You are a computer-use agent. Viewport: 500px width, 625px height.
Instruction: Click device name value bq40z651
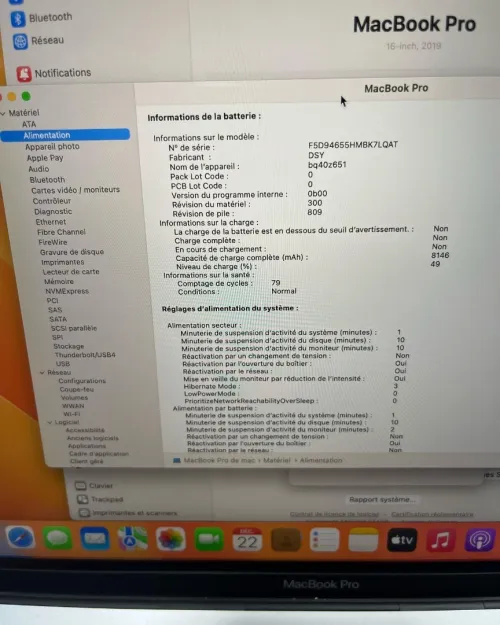pyautogui.click(x=327, y=165)
